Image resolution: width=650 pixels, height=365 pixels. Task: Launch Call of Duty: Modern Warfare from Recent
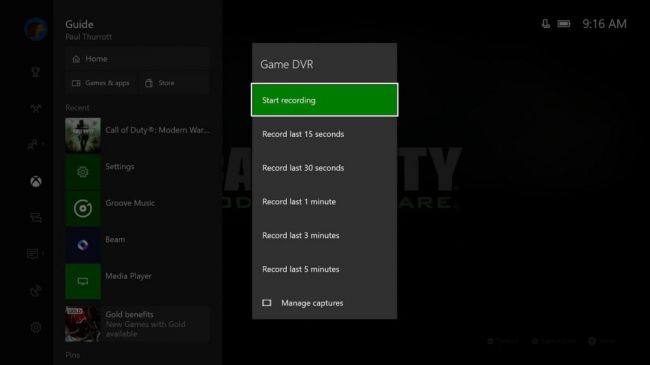coord(137,135)
